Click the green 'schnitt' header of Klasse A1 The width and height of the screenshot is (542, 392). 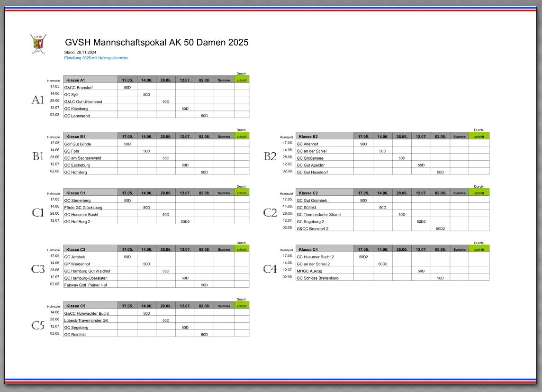click(242, 80)
